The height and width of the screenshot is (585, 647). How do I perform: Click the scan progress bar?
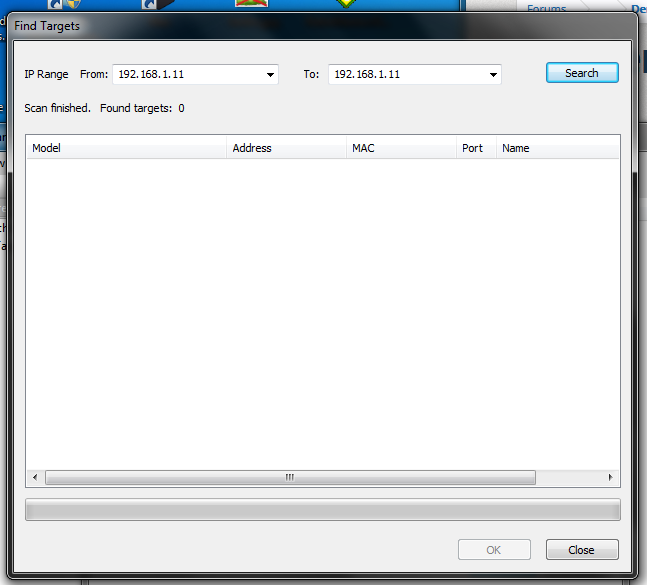(x=323, y=510)
